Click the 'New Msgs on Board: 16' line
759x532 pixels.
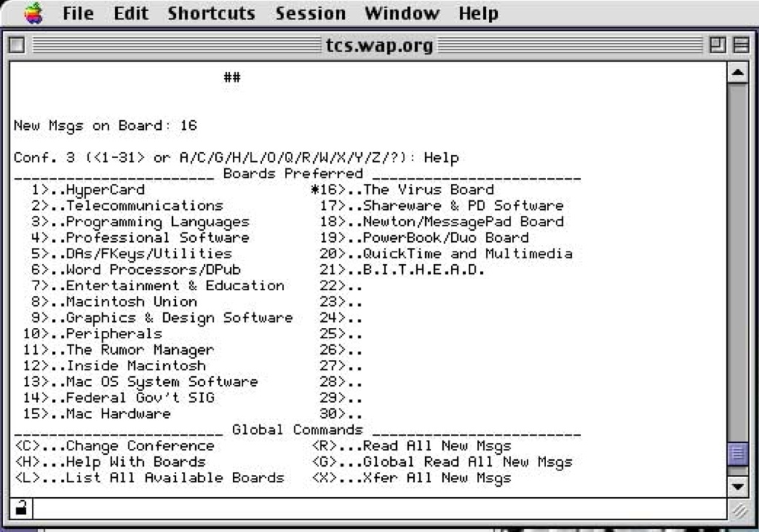click(x=105, y=126)
